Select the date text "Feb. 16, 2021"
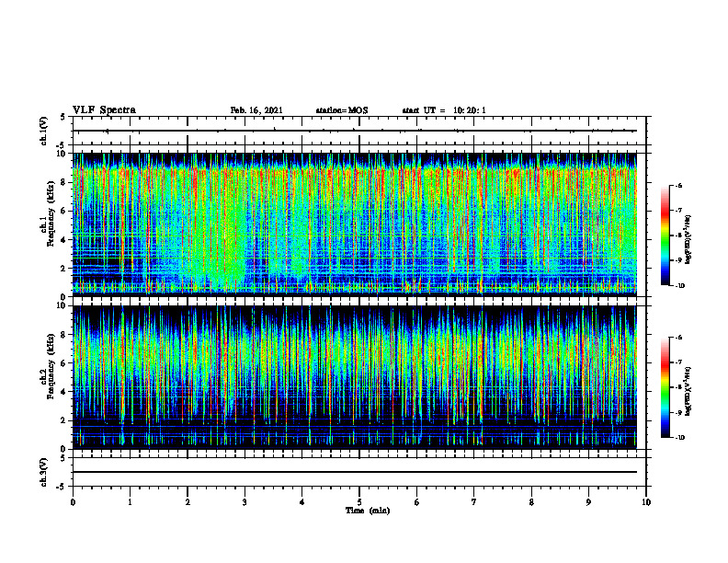The image size is (728, 563). [x=256, y=110]
